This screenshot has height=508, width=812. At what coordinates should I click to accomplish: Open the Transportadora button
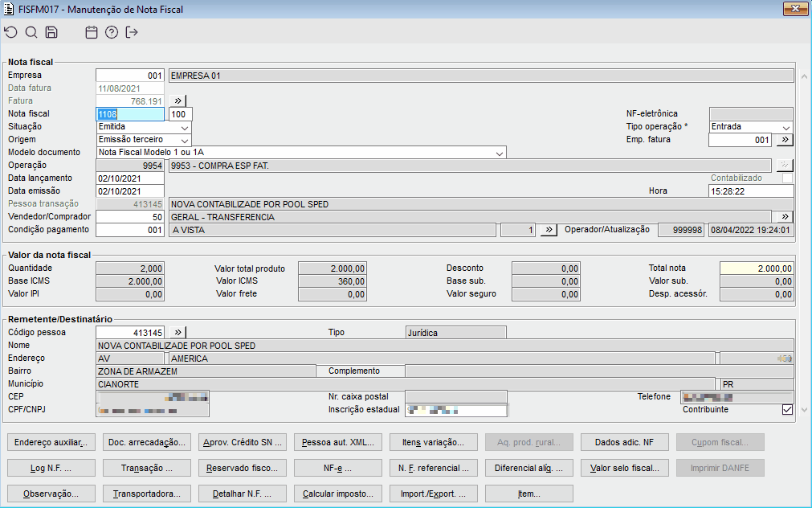pyautogui.click(x=146, y=494)
